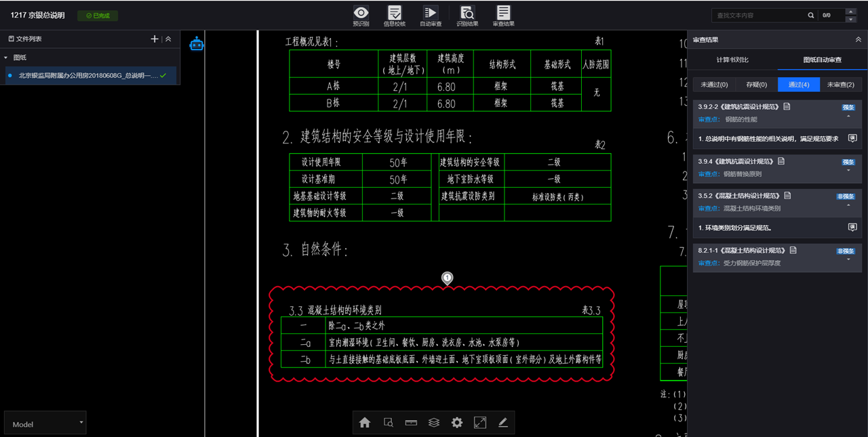Select the pen annotation tool
The image size is (868, 437).
[x=502, y=422]
